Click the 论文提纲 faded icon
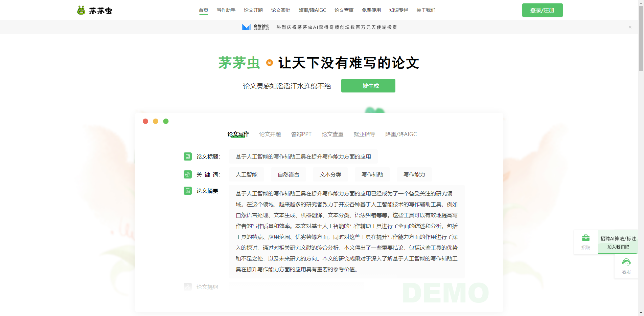The width and height of the screenshot is (644, 316). (x=188, y=287)
